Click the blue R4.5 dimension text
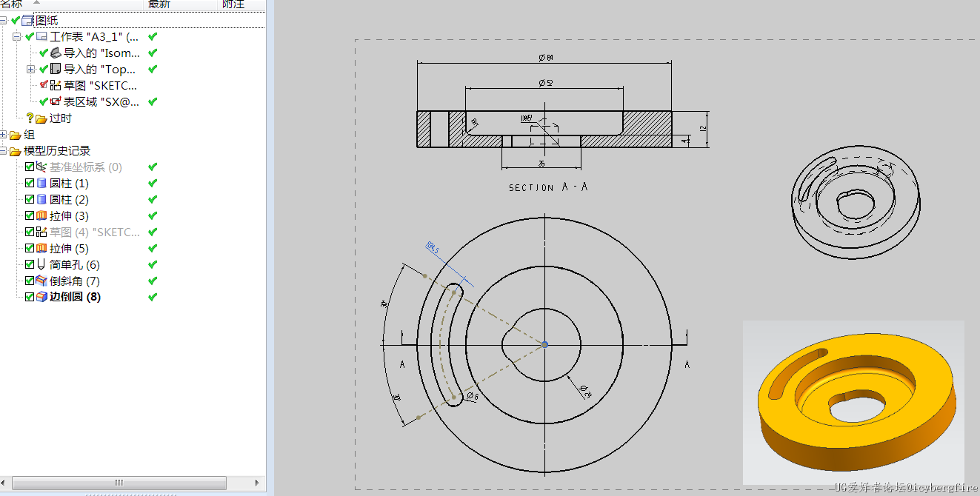The width and height of the screenshot is (980, 496). [433, 249]
